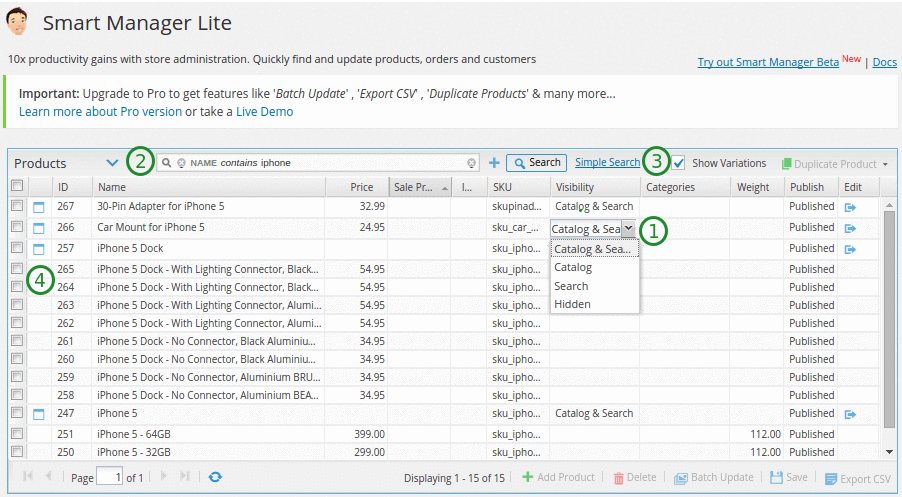Click the page number input field
Screen dimensions: 902x497
point(109,477)
